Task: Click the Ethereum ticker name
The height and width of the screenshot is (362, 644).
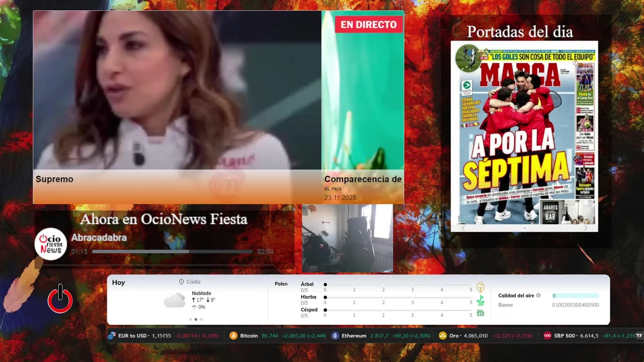Action: click(354, 336)
